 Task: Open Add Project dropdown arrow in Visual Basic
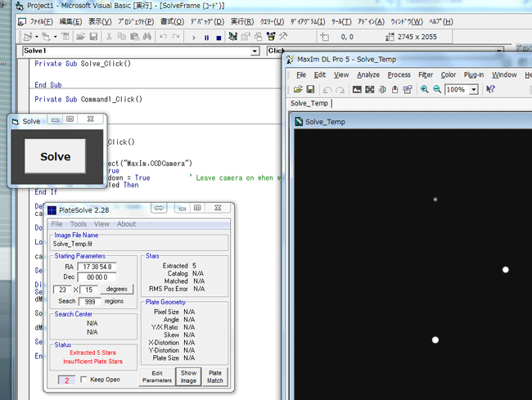click(x=36, y=37)
